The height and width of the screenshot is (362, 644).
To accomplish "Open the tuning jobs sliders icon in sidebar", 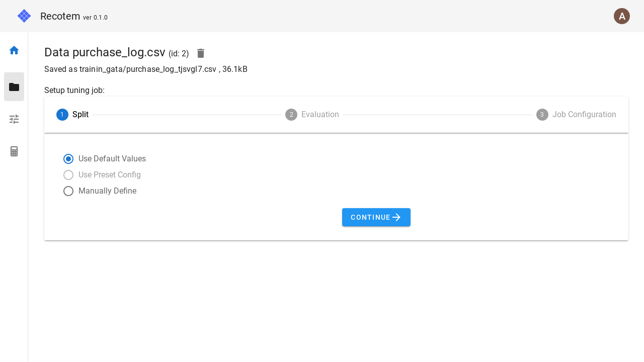I will [x=14, y=119].
